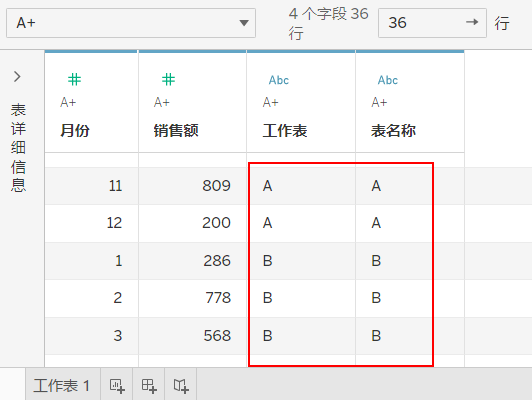This screenshot has height=400, width=532.
Task: Click number type icon above 月份
Action: (75, 80)
